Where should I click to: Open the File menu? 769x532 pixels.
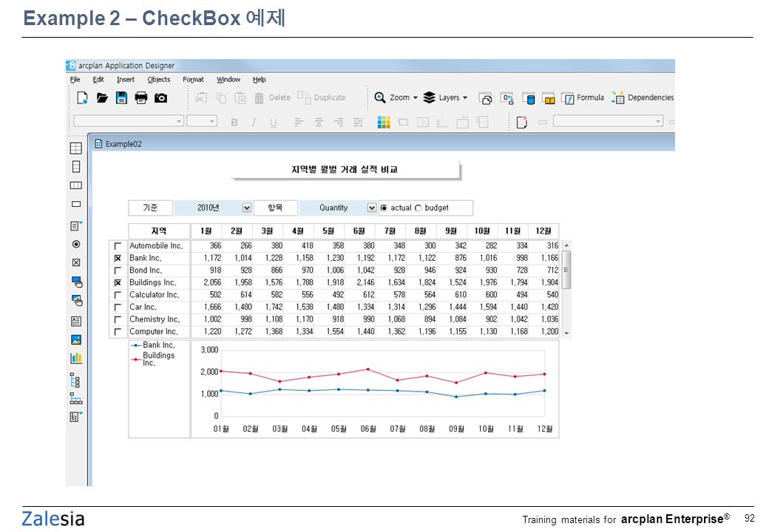75,79
